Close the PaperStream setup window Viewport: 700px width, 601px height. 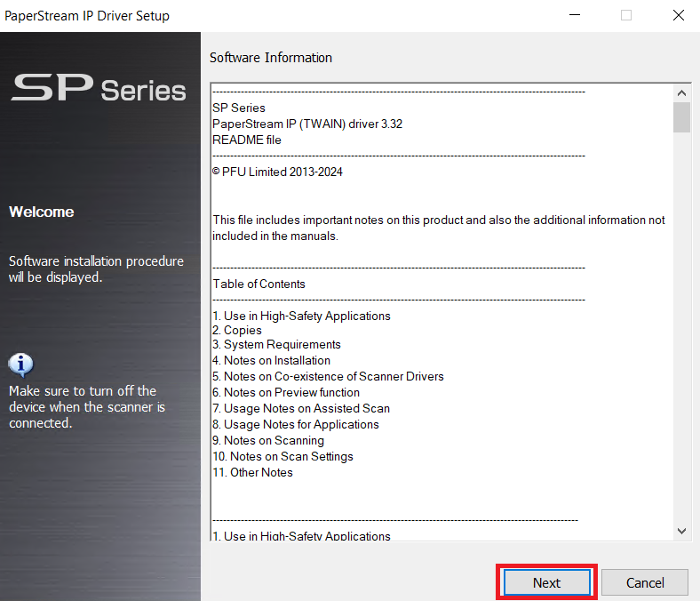pyautogui.click(x=677, y=15)
